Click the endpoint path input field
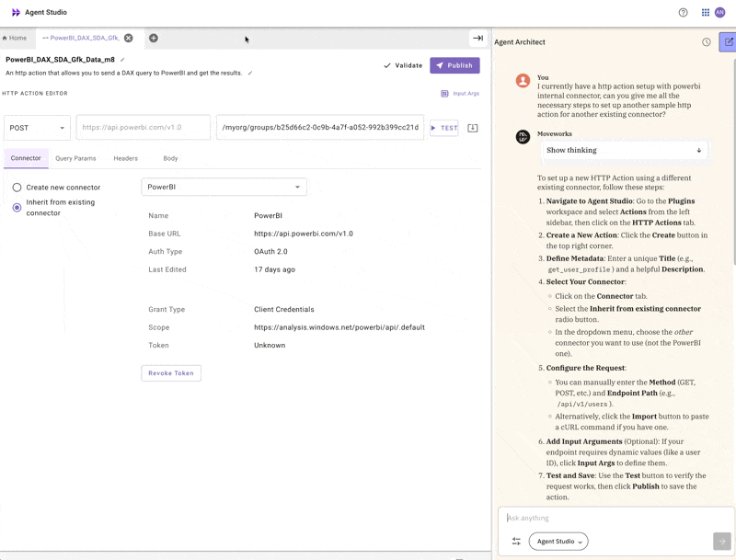 319,128
